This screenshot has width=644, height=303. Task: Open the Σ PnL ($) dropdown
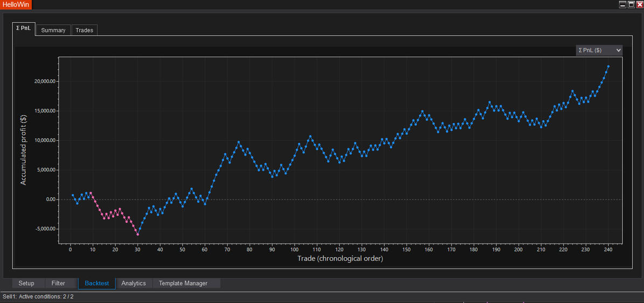[x=599, y=50]
